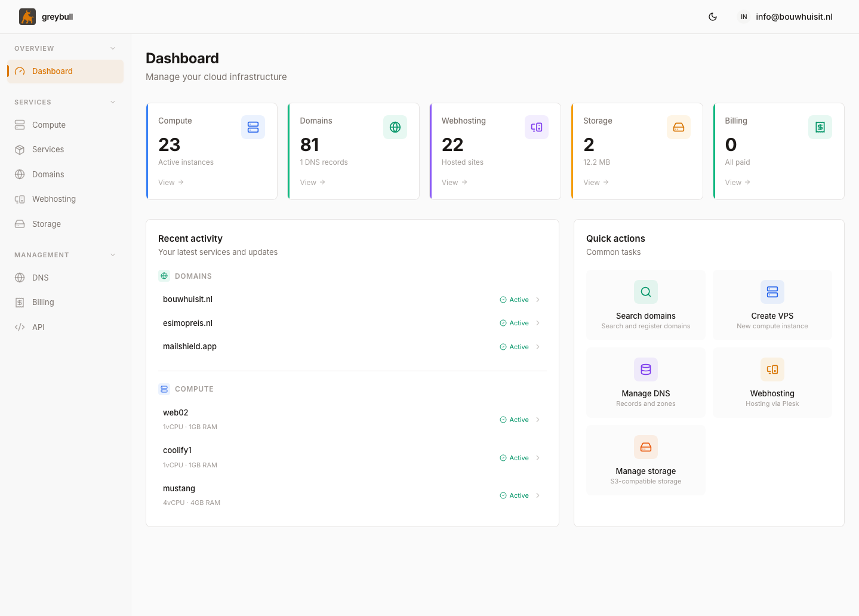Screen dimensions: 859x616
Task: Click the API code icon in sidebar
Action: [20, 327]
